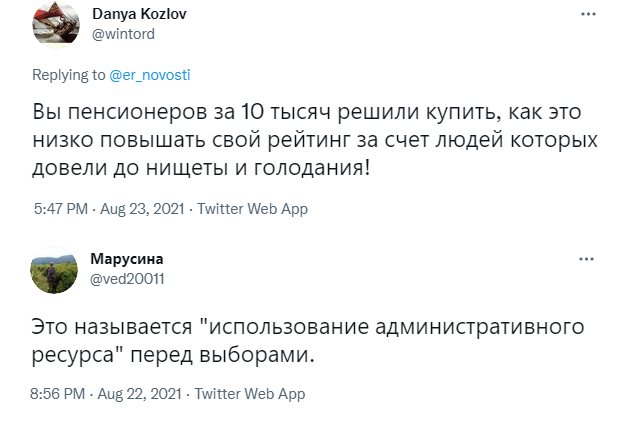This screenshot has height=424, width=624.
Task: Click Марусина's profile avatar
Action: pos(56,270)
